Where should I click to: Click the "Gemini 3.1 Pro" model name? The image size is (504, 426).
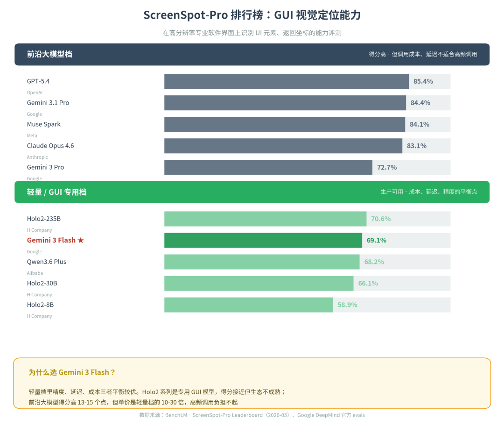point(48,103)
